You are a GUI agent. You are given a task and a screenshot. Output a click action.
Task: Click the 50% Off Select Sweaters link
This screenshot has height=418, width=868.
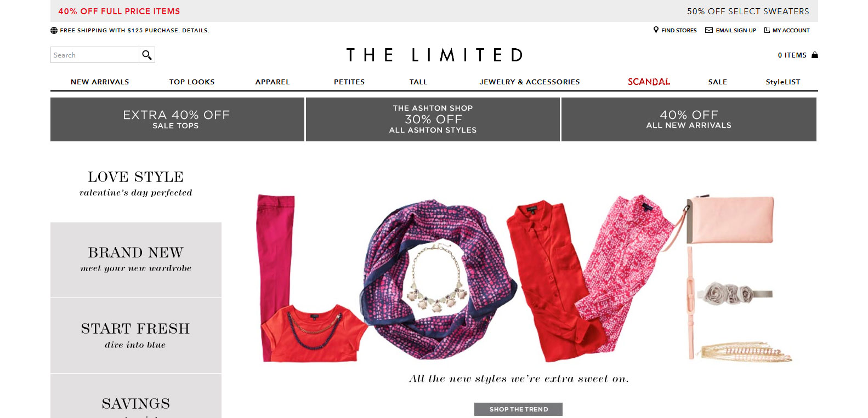[748, 11]
